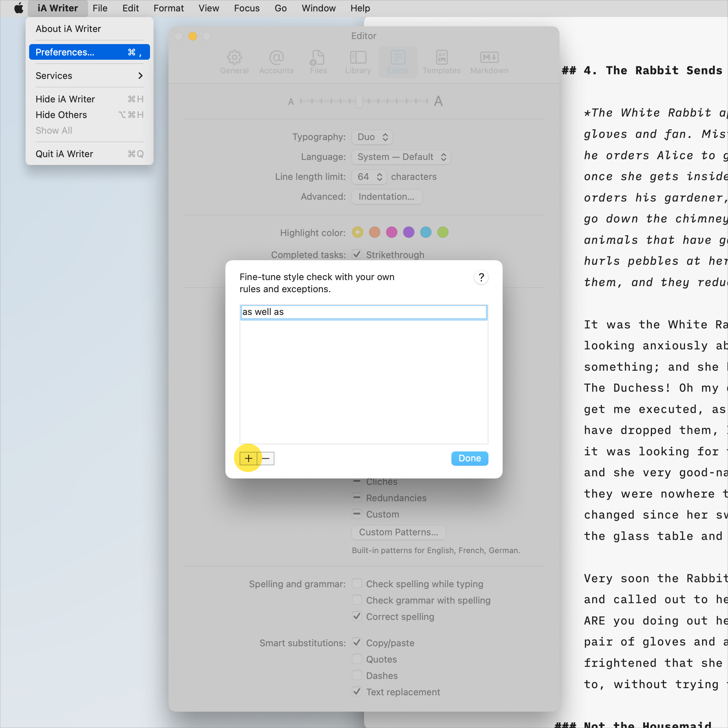
Task: Open the Files preferences tab
Action: 318,62
